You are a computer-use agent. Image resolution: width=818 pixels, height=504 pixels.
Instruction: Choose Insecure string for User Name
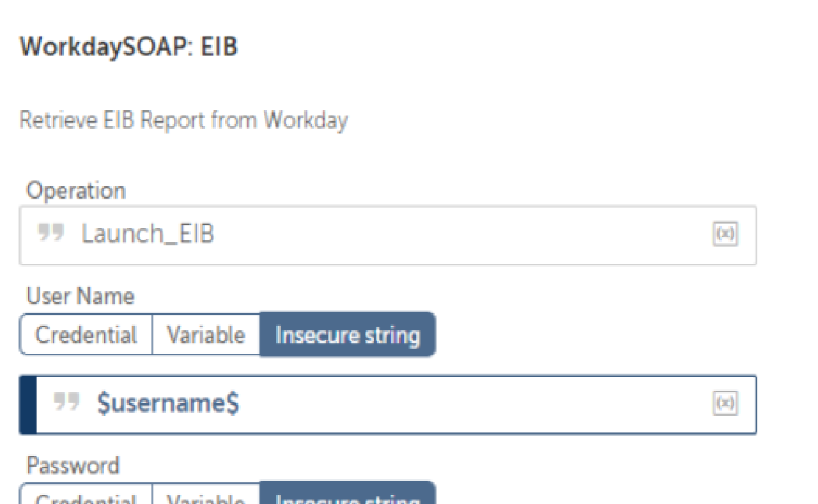click(348, 335)
